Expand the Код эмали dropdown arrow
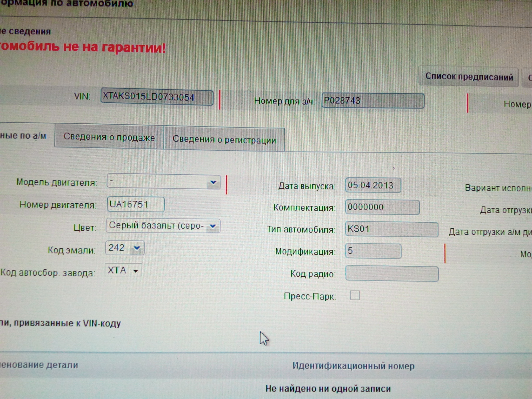The height and width of the screenshot is (399, 532). click(x=137, y=248)
